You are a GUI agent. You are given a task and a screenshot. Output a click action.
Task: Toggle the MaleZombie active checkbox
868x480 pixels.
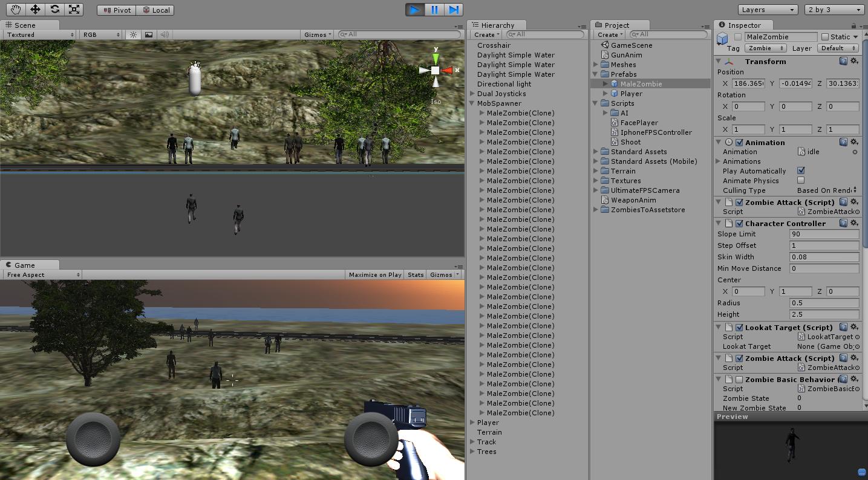(738, 37)
